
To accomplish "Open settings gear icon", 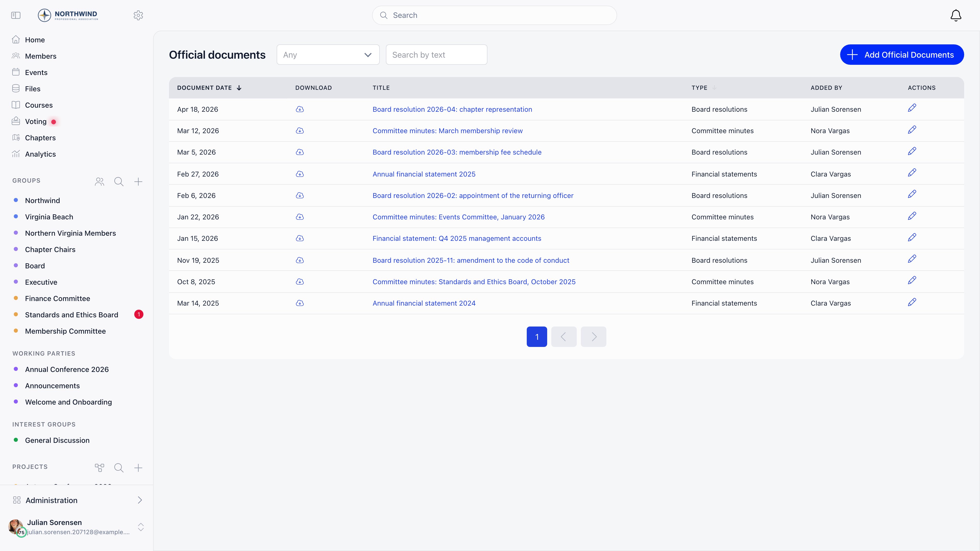I will (x=138, y=15).
